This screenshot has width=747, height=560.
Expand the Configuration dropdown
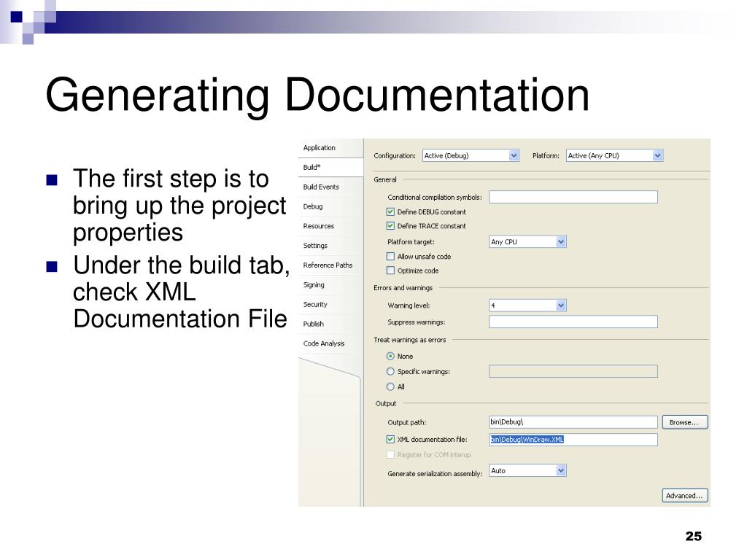click(x=471, y=156)
